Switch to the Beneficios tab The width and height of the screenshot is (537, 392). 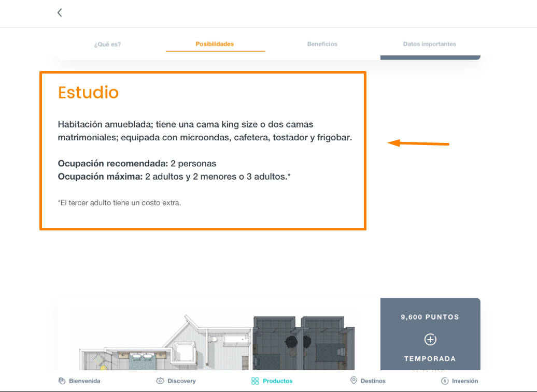pyautogui.click(x=322, y=44)
